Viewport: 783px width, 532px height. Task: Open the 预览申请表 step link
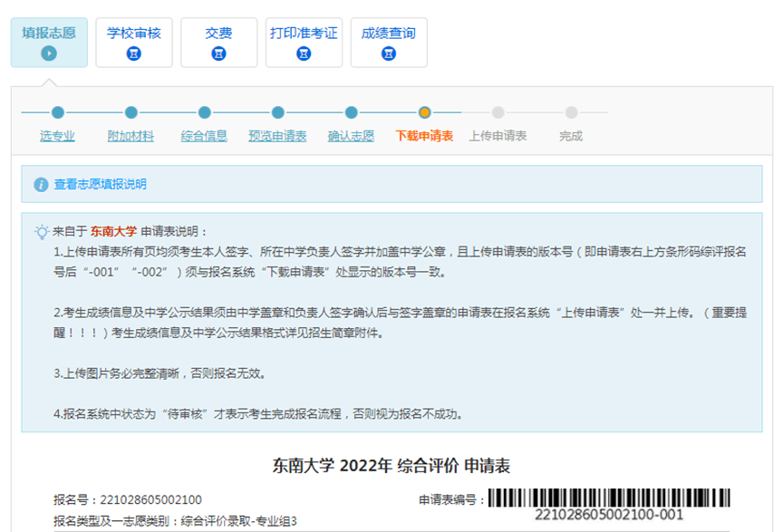click(277, 136)
